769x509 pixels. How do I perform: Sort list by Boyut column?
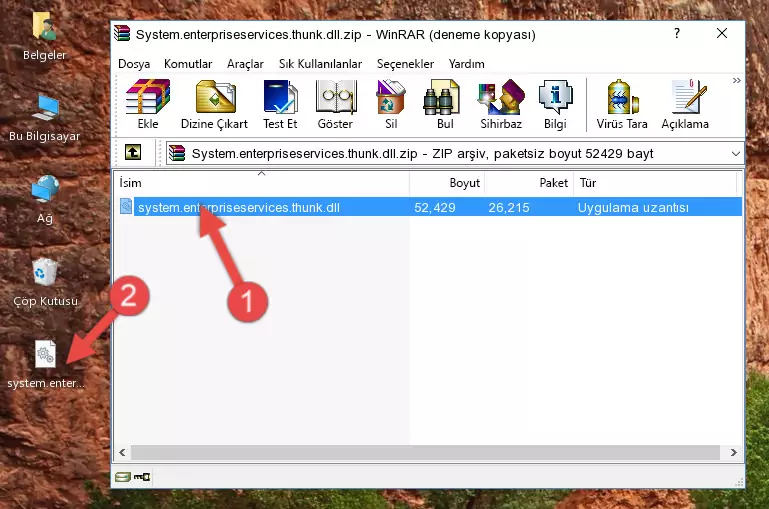[x=447, y=182]
